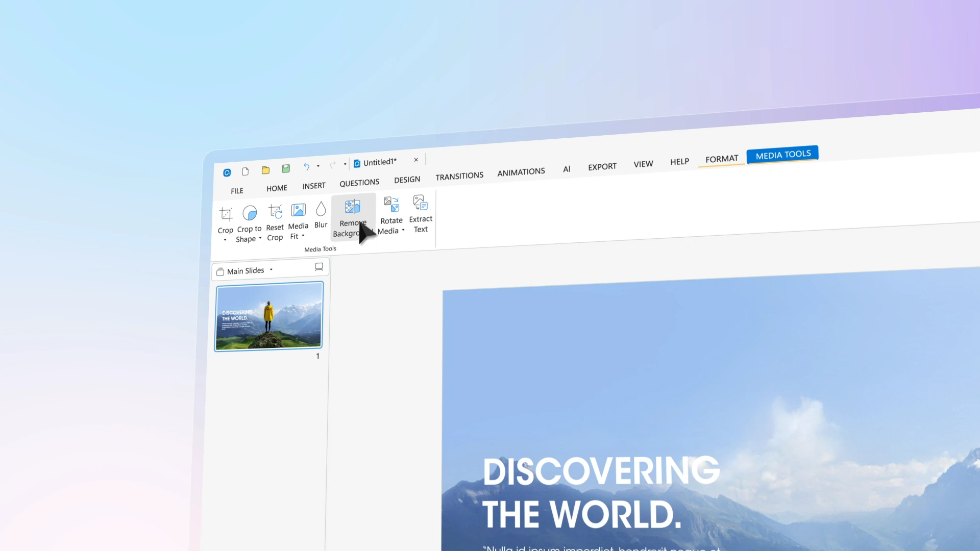Switch to the FORMAT ribbon tab

click(722, 159)
